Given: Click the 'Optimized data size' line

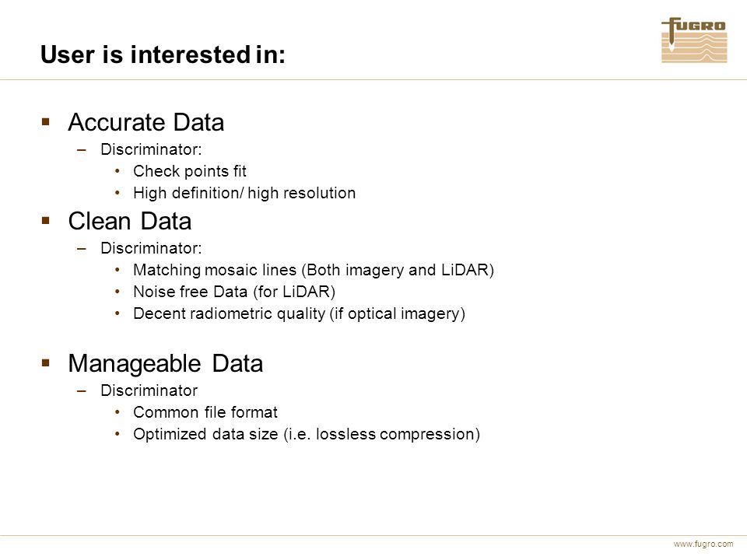Looking at the screenshot, I should click(307, 434).
